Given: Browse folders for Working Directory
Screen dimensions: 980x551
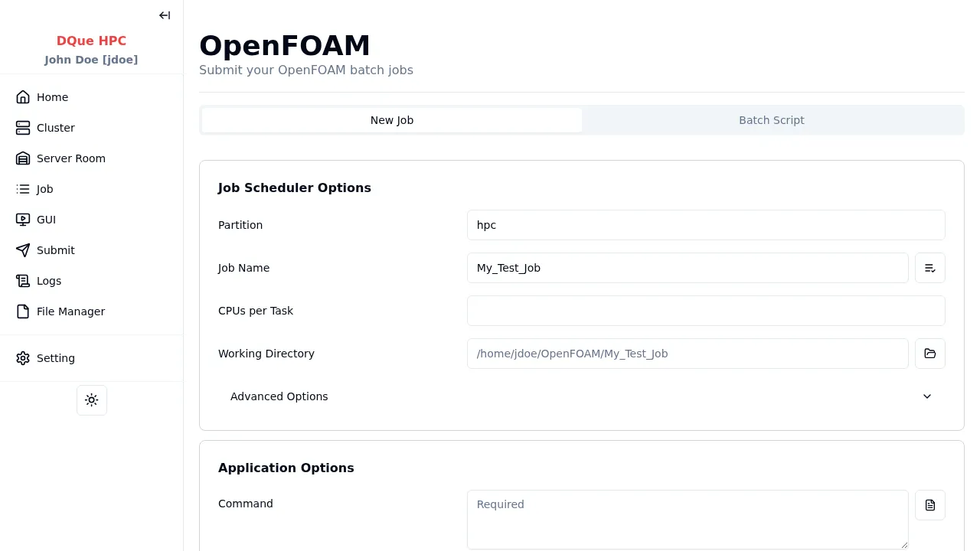Looking at the screenshot, I should tap(929, 354).
